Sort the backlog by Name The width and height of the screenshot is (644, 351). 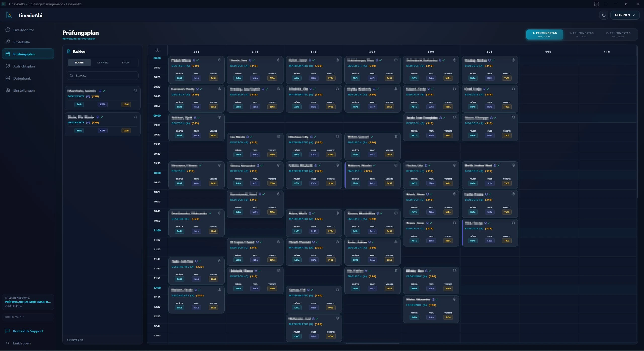click(x=79, y=62)
